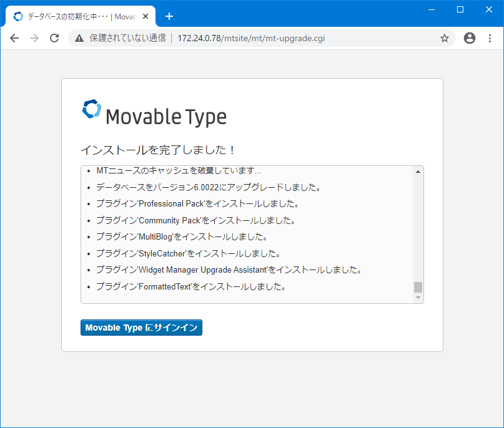Click the back navigation arrow
The image size is (504, 428).
tap(14, 38)
